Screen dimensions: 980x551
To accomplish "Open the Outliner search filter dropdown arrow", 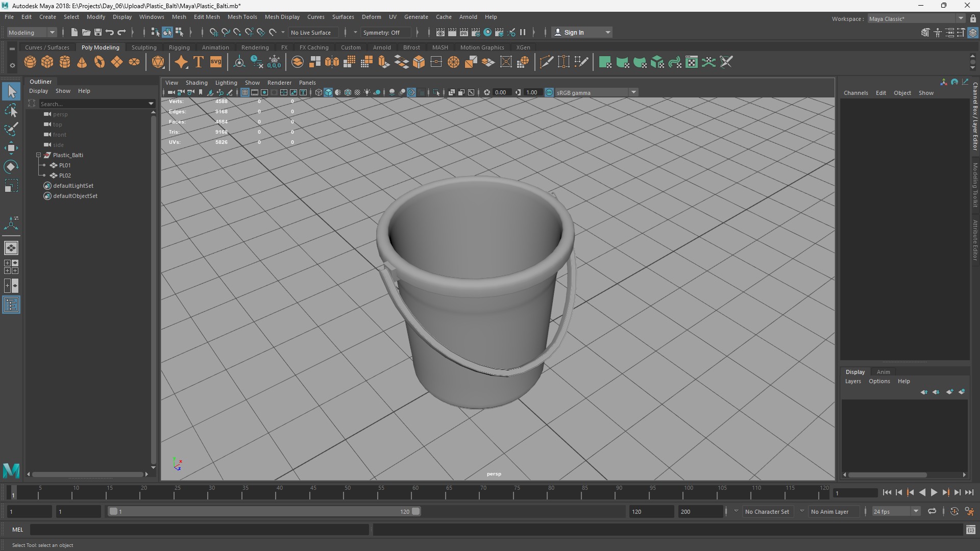I will coord(151,104).
